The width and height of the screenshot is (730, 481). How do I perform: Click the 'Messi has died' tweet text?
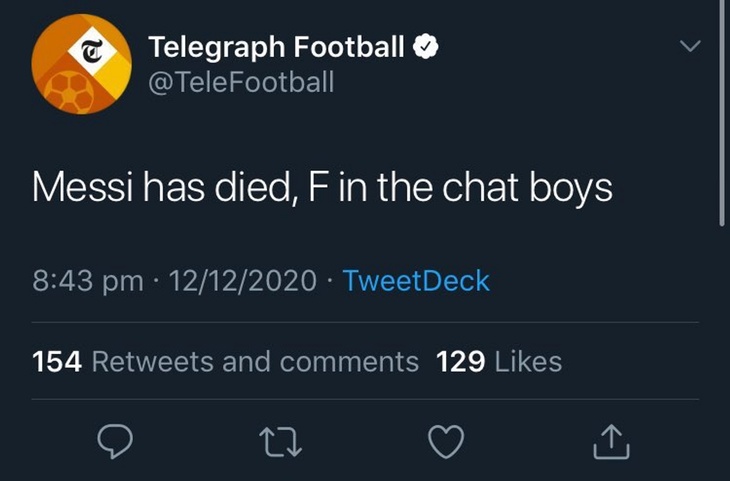click(322, 187)
